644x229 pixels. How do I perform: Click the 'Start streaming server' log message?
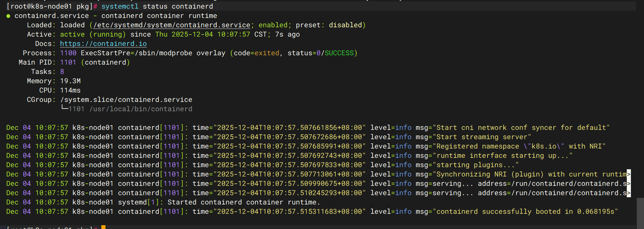[x=482, y=137]
